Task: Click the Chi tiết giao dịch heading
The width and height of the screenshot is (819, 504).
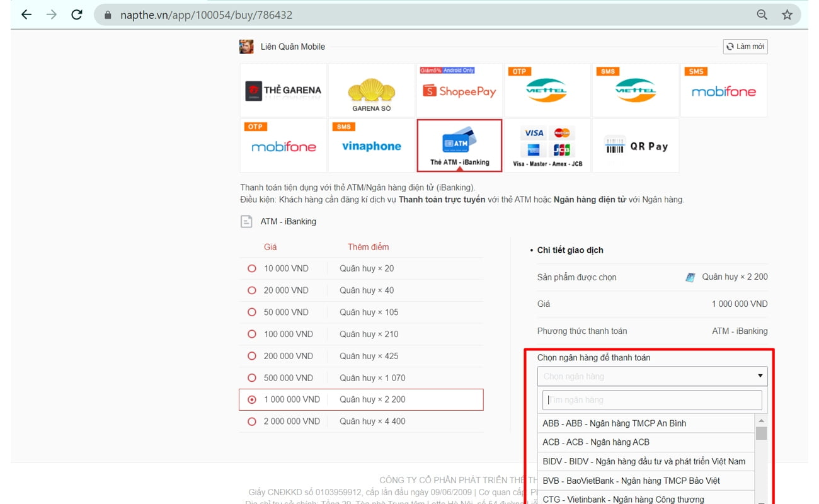Action: coord(570,250)
